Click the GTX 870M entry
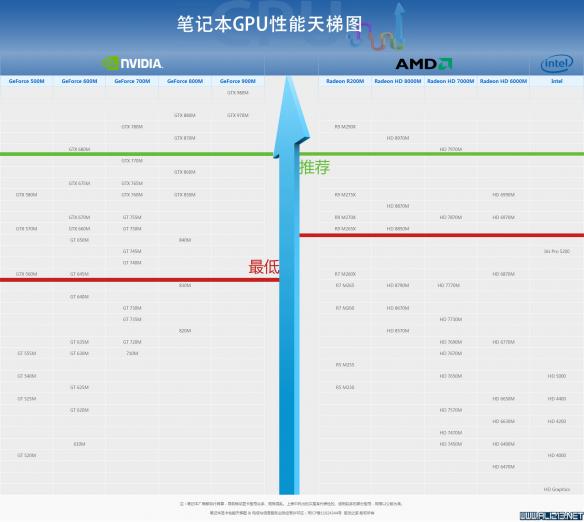This screenshot has width=584, height=522. 185,138
